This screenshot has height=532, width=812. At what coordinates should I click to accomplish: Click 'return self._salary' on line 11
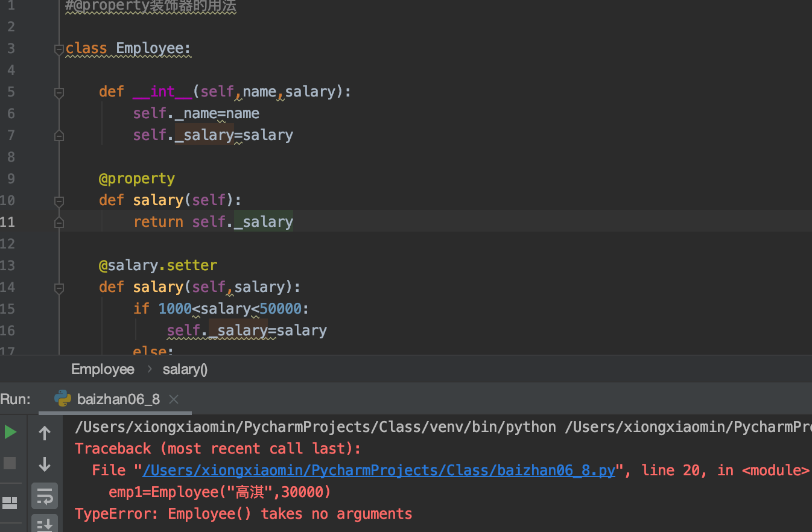tap(213, 222)
